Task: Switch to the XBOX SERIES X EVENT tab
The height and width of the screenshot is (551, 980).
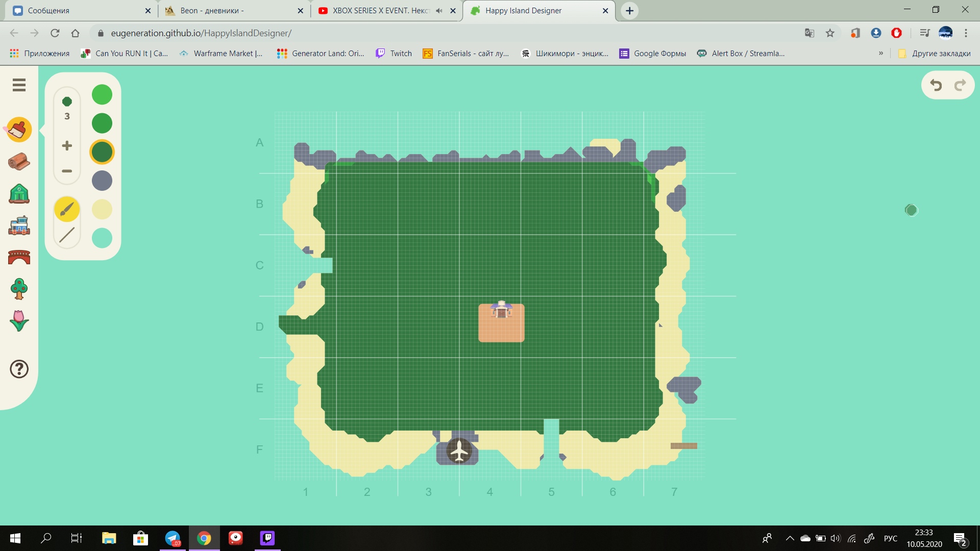Action: [386, 11]
